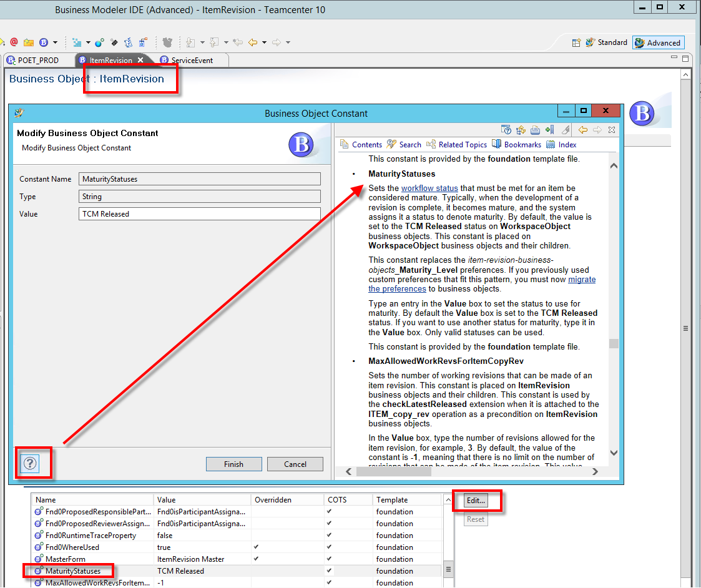701x588 pixels.
Task: Click the Reset button below Edit
Action: click(476, 519)
